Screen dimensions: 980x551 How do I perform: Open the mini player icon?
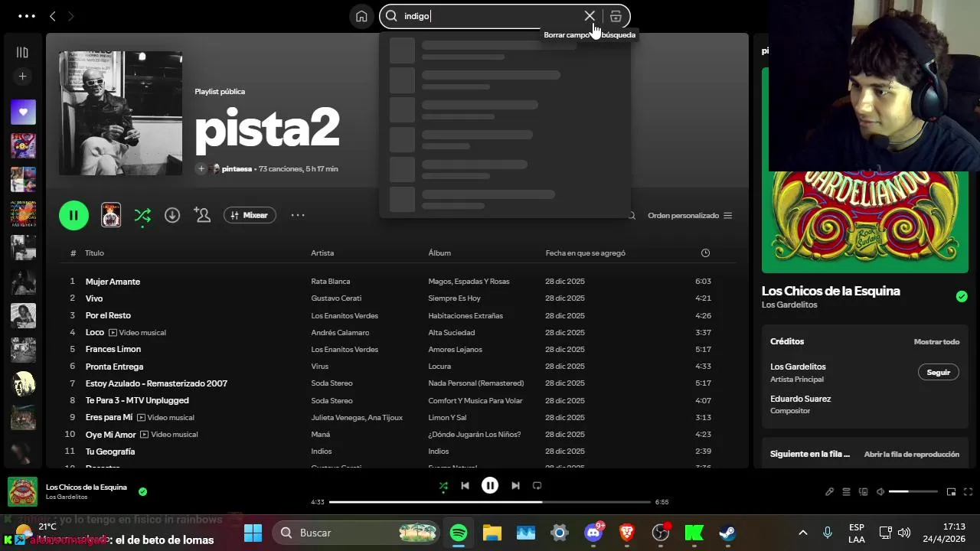click(x=951, y=492)
